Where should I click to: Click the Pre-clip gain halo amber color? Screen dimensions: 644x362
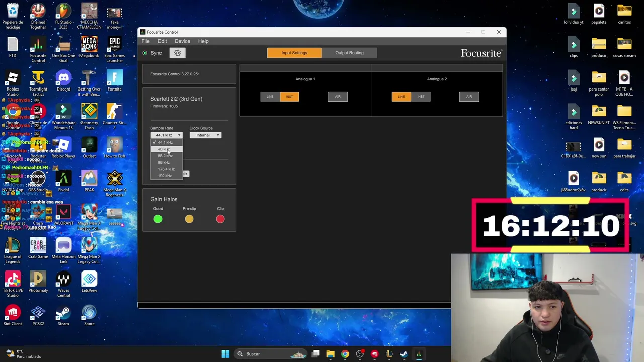(189, 219)
